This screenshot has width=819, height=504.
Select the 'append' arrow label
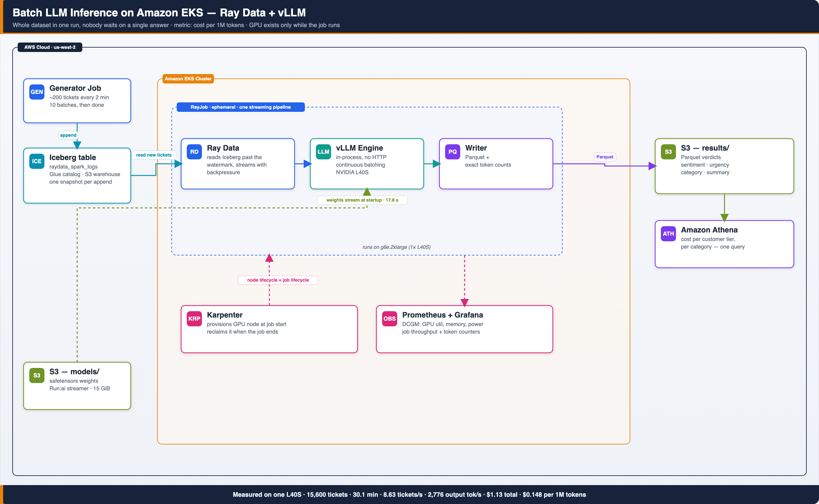(x=68, y=135)
